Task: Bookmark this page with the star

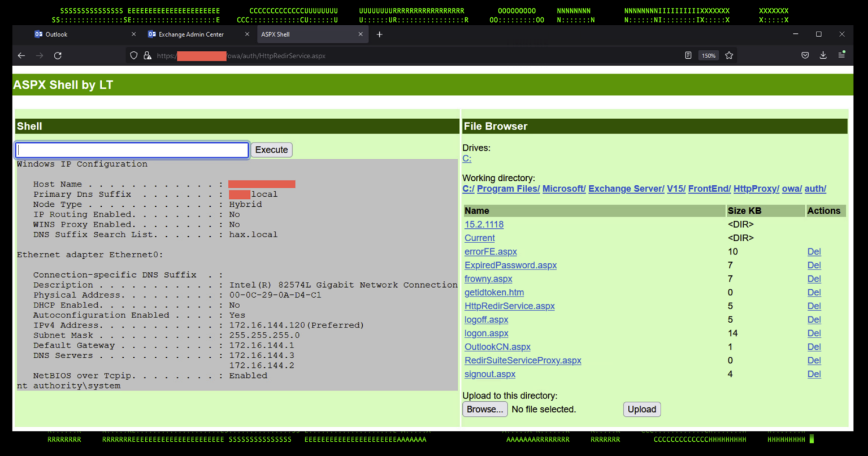Action: click(x=729, y=55)
